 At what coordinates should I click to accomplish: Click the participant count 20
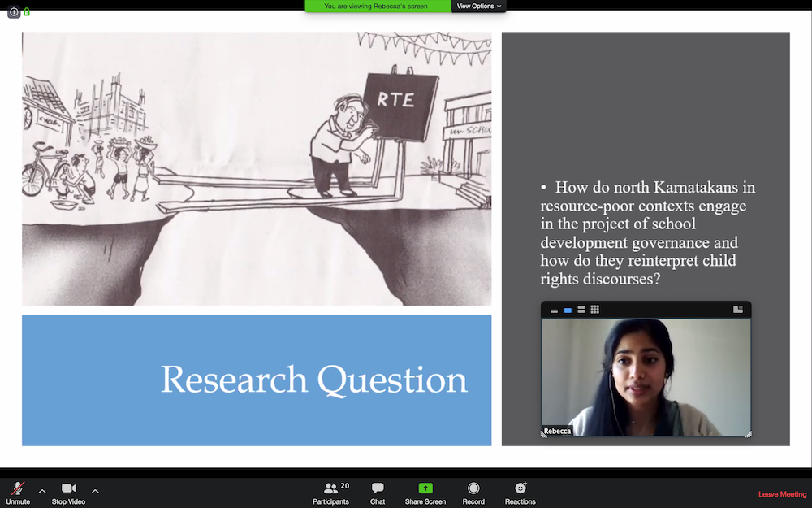pyautogui.click(x=345, y=486)
